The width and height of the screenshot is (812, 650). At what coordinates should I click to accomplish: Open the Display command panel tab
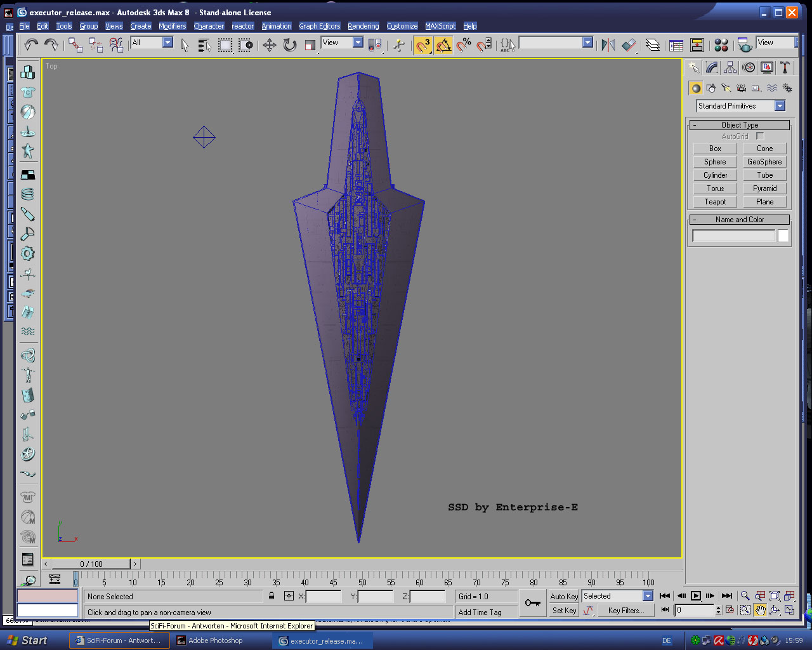767,67
